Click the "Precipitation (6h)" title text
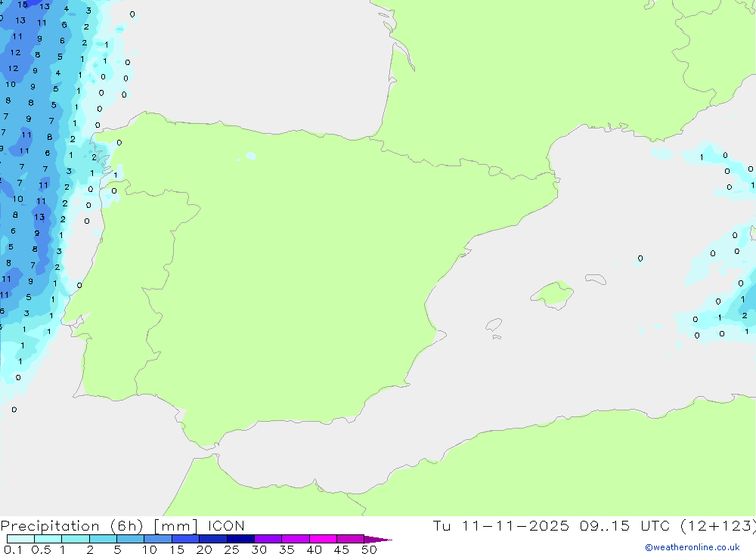Screen dimensions: 756x554 [72, 526]
